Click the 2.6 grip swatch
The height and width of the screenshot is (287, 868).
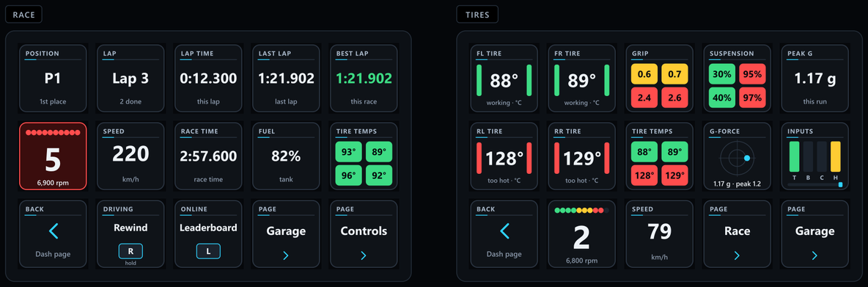tap(674, 98)
